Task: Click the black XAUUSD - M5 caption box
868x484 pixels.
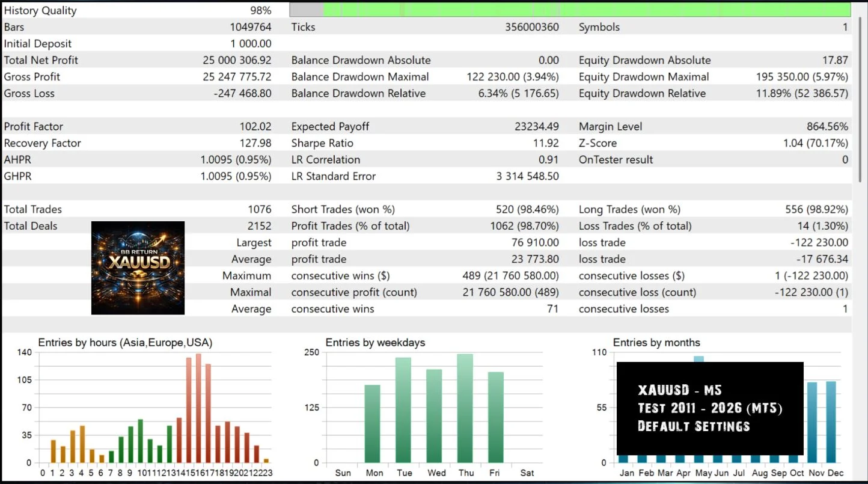Action: coord(710,408)
